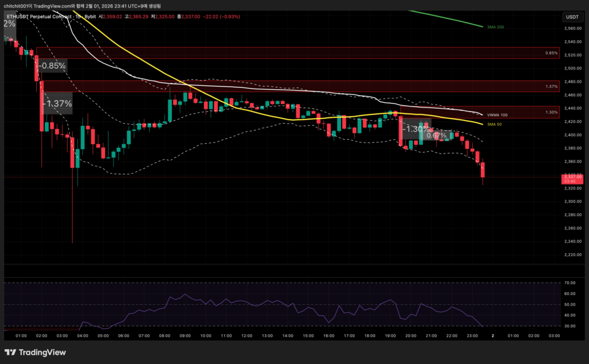The width and height of the screenshot is (589, 364).
Task: Select the SMA 50 line label
Action: [495, 124]
